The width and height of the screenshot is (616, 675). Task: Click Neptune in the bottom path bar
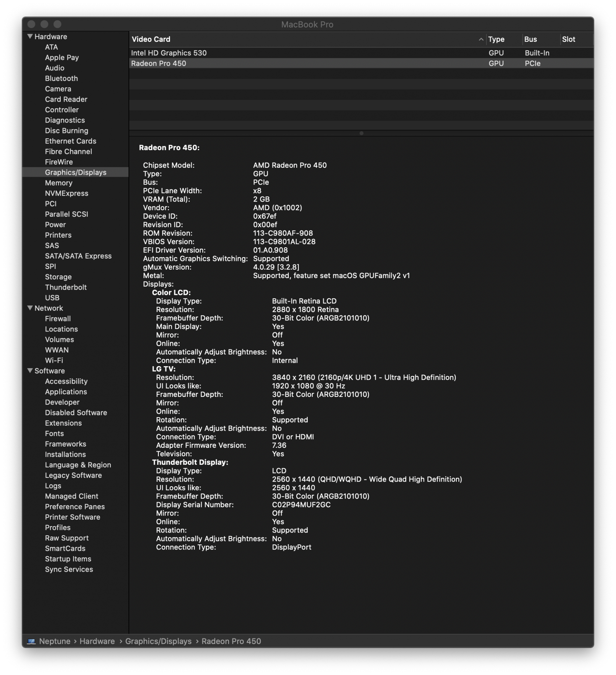(55, 641)
